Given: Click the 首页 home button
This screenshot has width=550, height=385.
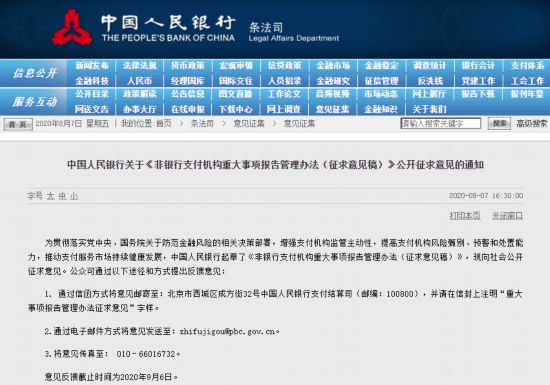Looking at the screenshot, I should pyautogui.click(x=18, y=124).
